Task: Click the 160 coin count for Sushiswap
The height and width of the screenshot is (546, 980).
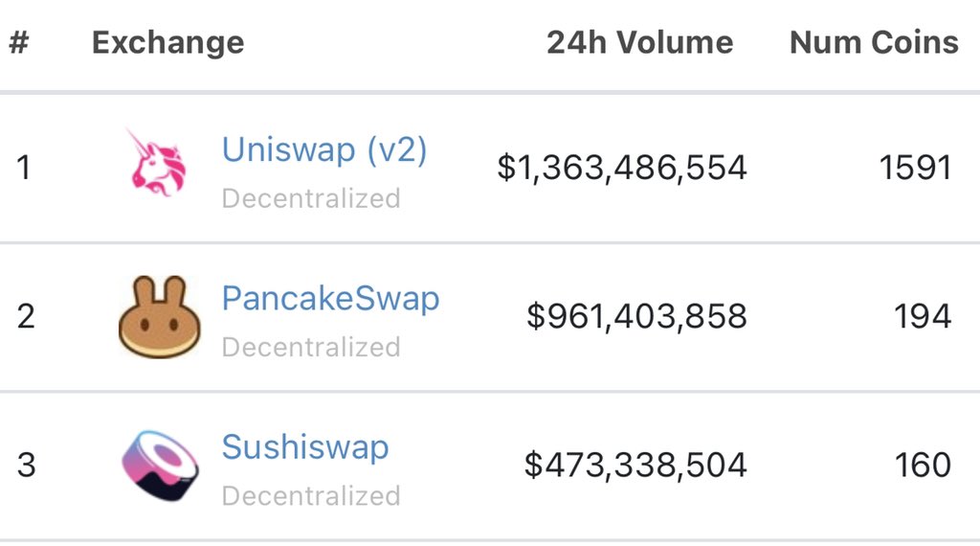Action: click(x=923, y=465)
